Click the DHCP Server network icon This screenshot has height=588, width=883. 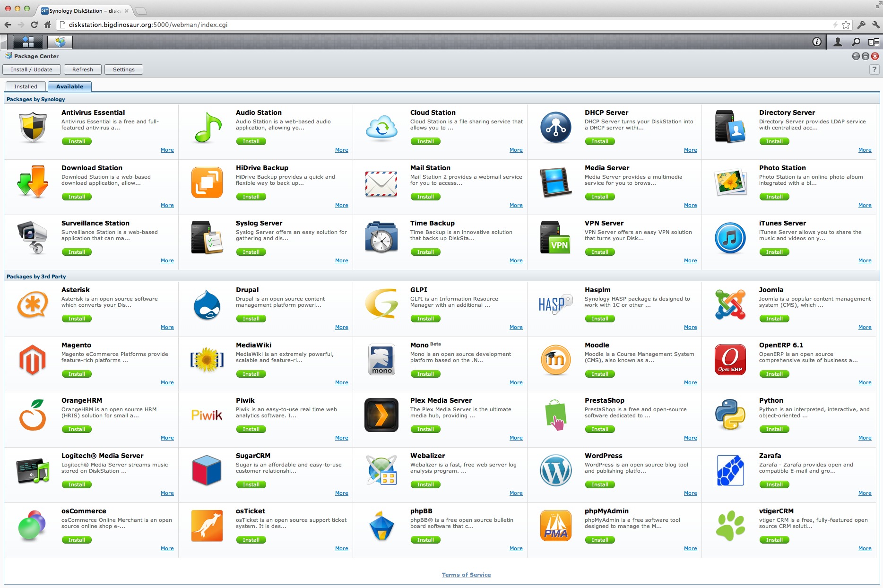point(556,127)
